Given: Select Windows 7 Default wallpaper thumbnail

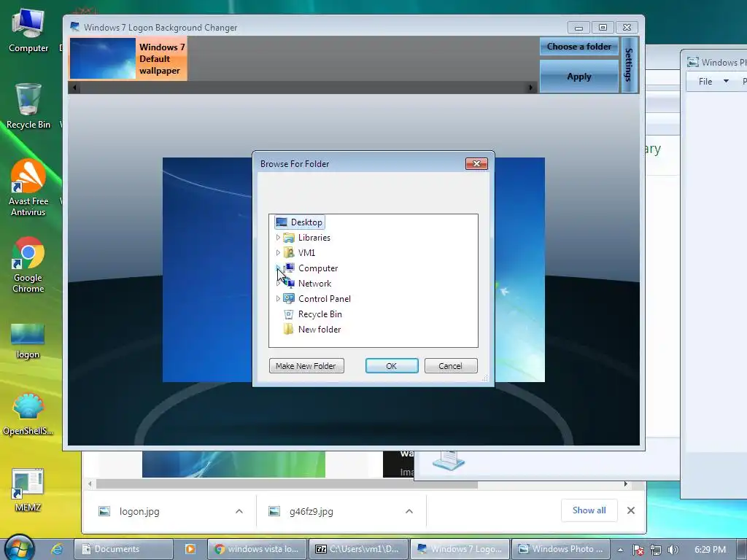Looking at the screenshot, I should pos(128,59).
